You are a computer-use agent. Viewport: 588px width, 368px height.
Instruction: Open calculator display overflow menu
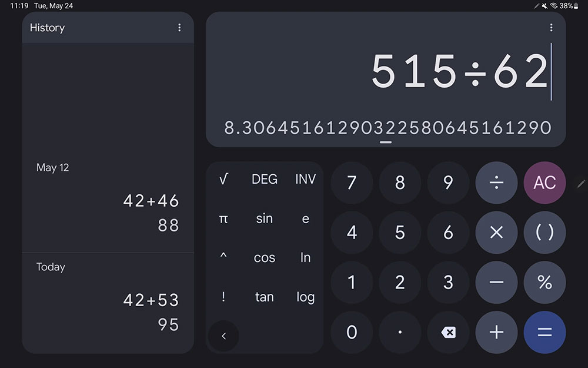pyautogui.click(x=551, y=28)
